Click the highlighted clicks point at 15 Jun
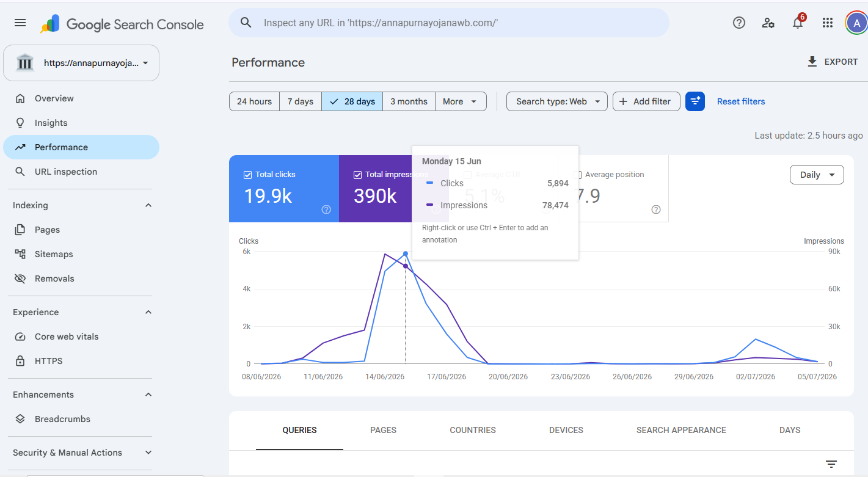This screenshot has height=477, width=868. point(406,253)
